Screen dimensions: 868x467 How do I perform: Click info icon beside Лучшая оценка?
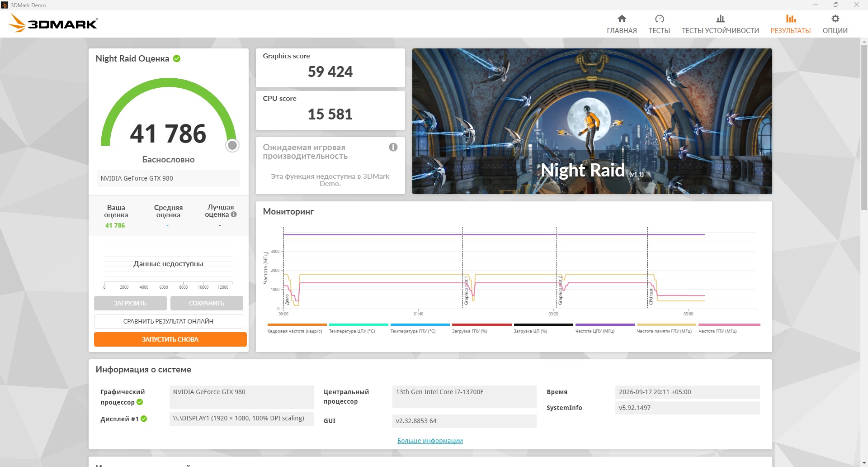point(234,214)
